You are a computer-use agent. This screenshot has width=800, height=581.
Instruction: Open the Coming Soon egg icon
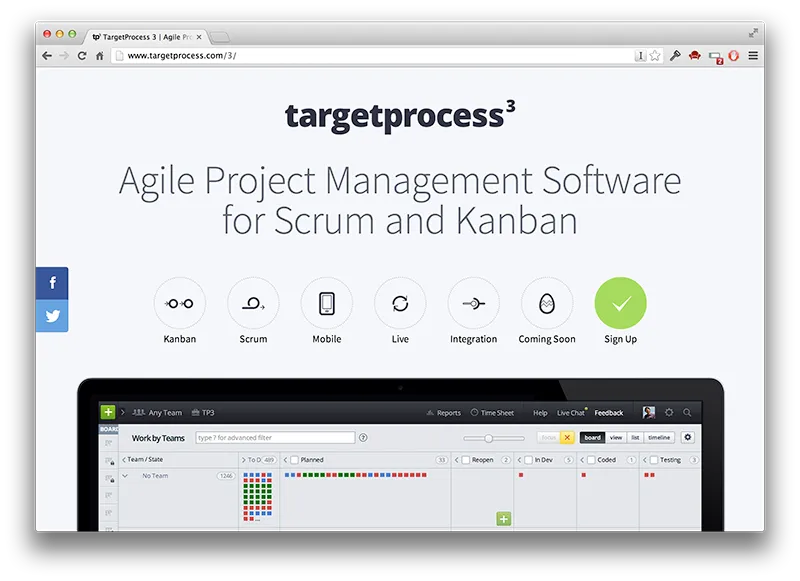pos(547,303)
